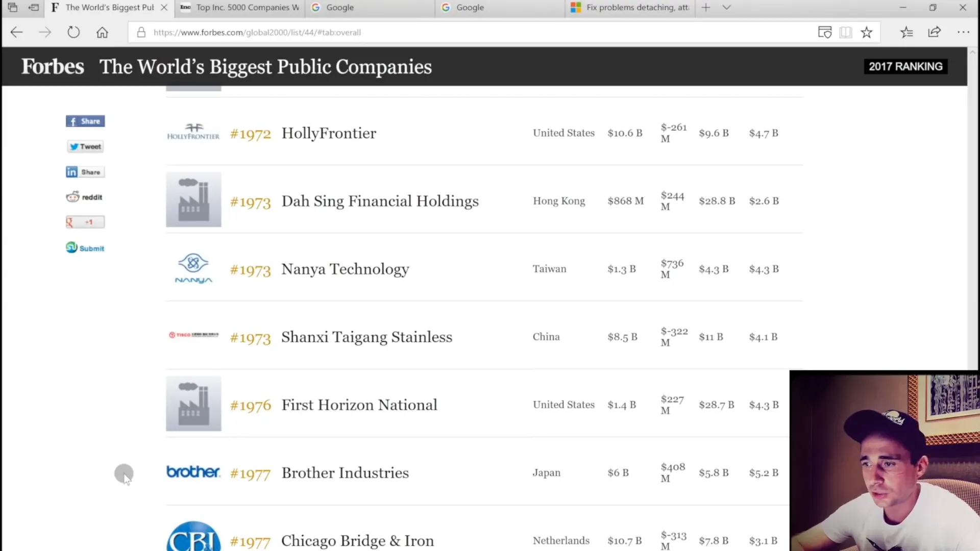Screen dimensions: 980x551
Task: Click the Shanxi Taigang TISCO logo
Action: point(193,335)
